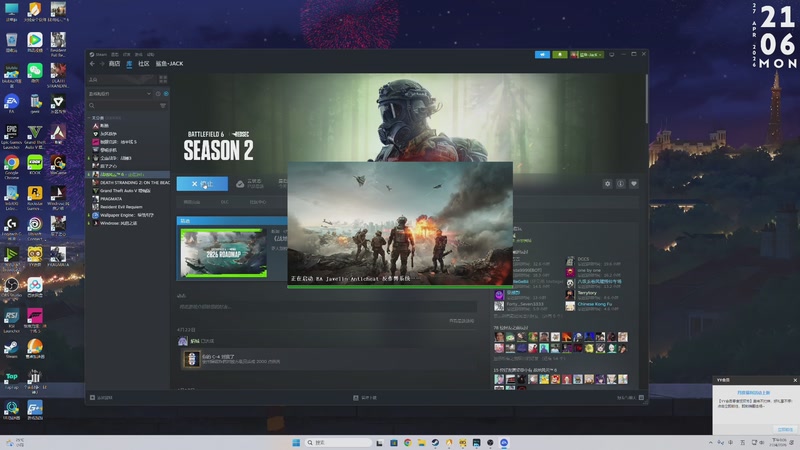Image resolution: width=800 pixels, height=450 pixels.
Task: Open WeChat desktop icon
Action: [x=35, y=73]
